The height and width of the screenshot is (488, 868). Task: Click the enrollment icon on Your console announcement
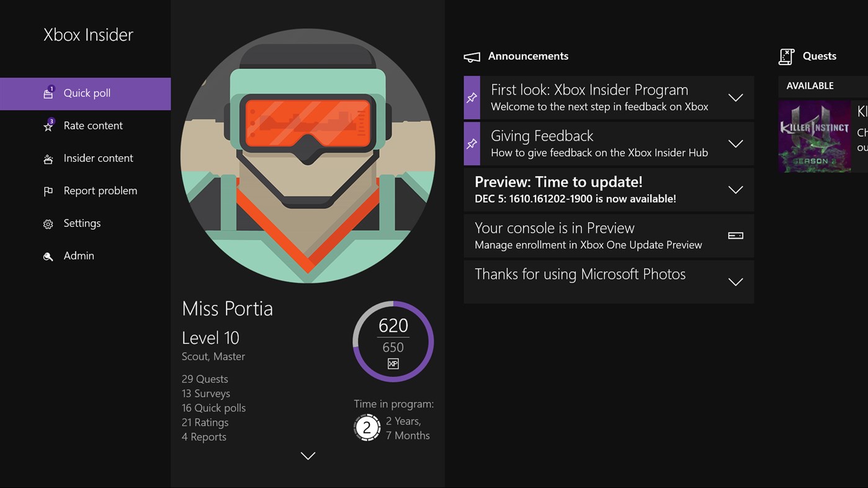pos(735,236)
